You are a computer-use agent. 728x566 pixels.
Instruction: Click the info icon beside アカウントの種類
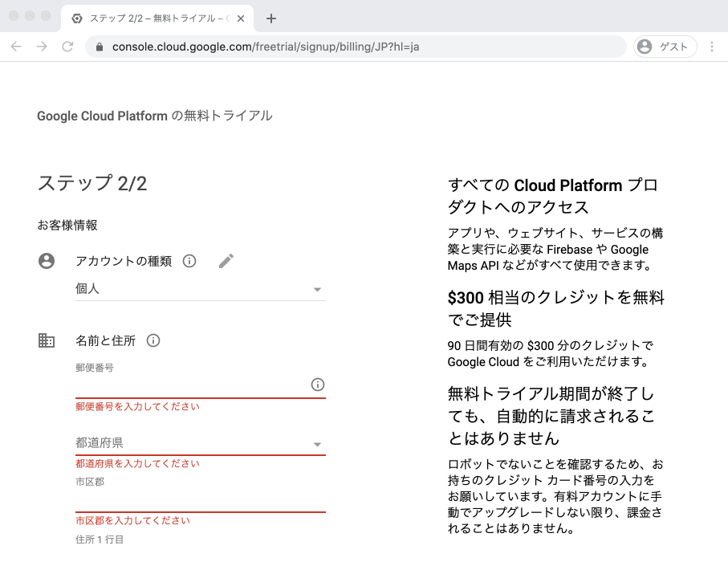[x=189, y=261]
